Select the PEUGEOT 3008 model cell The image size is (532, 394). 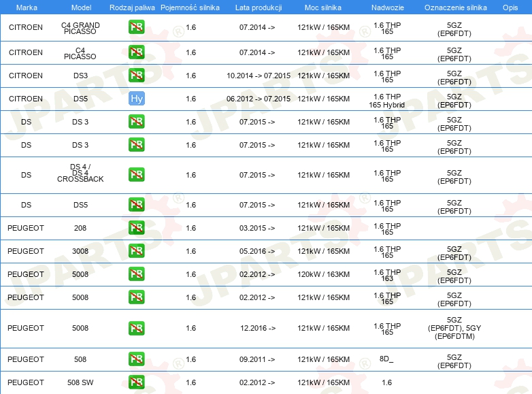(x=80, y=251)
